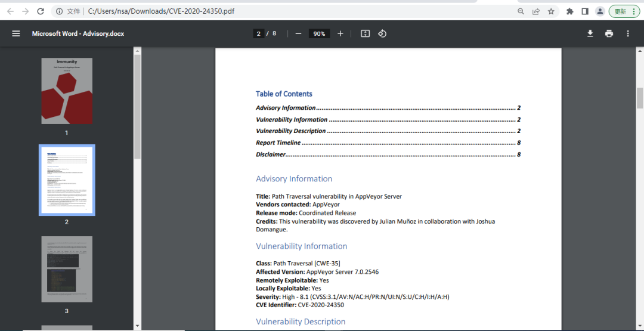Viewport: 644px width, 331px height.
Task: Click the Vulnerability Description section heading
Action: (x=301, y=321)
